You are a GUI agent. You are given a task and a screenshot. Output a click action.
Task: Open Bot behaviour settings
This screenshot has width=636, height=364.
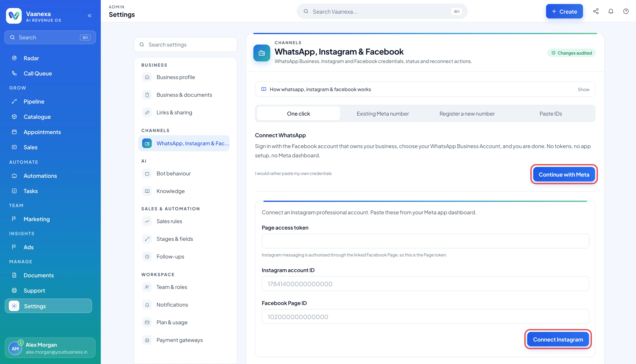point(184,174)
